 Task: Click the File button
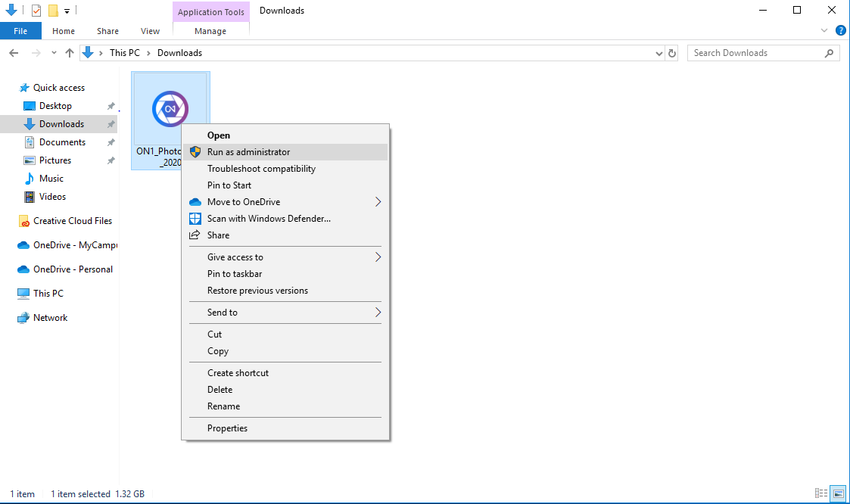pyautogui.click(x=20, y=31)
